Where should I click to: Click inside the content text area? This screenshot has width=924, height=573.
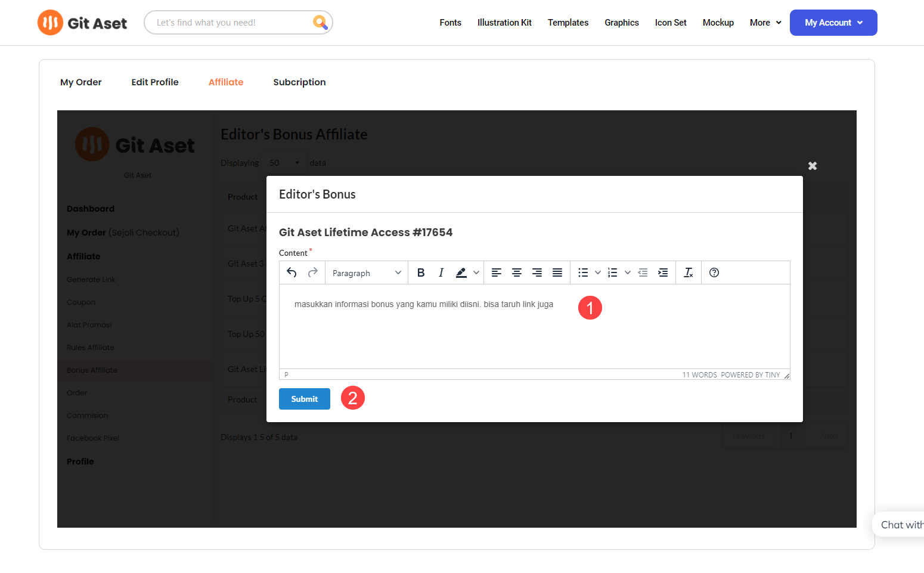[x=535, y=326]
